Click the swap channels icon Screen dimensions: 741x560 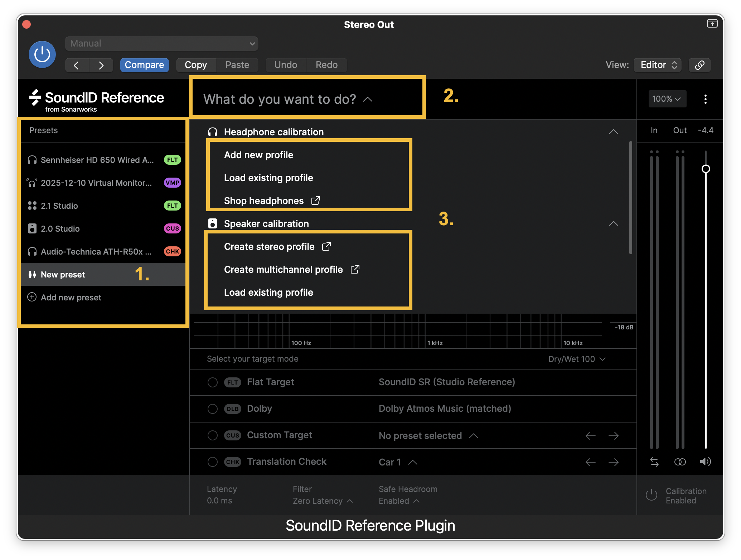click(654, 462)
